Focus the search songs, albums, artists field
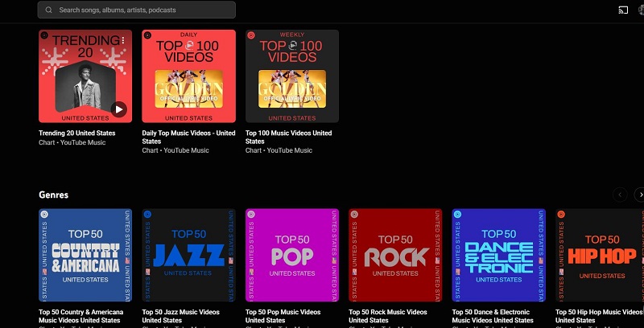 pos(136,10)
